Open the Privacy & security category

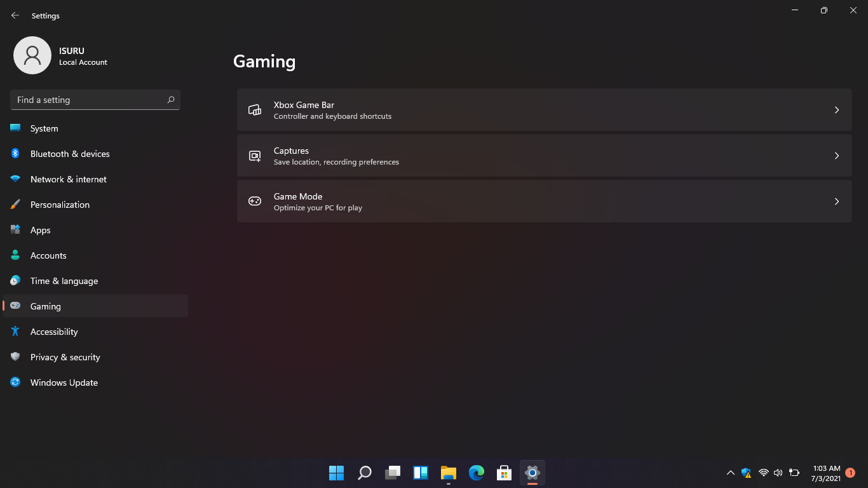[x=95, y=357]
